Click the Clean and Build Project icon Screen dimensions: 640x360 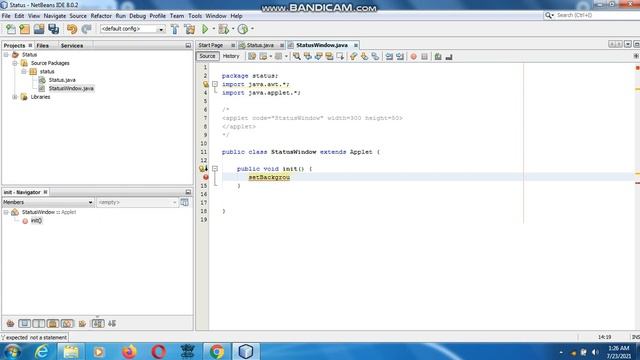[x=189, y=29]
